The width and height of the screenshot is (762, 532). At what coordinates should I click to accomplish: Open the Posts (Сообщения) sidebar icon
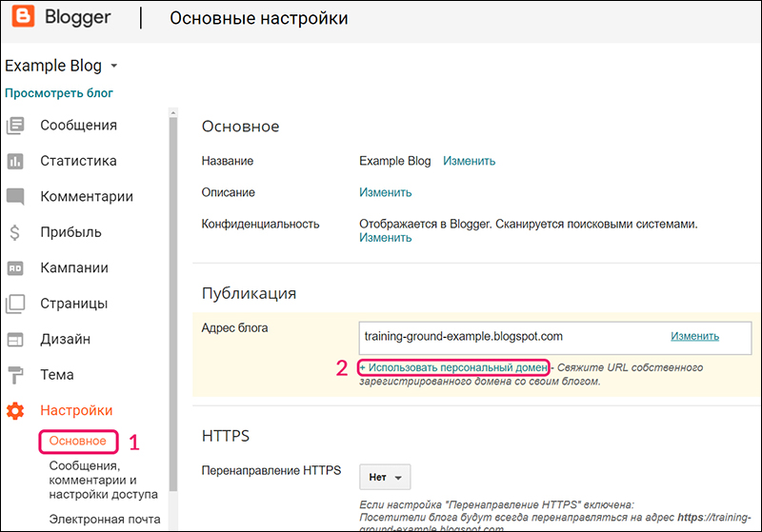click(x=15, y=126)
